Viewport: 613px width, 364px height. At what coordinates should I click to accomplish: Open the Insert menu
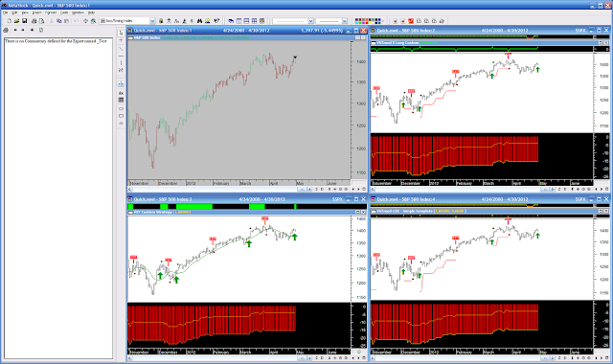click(x=36, y=12)
